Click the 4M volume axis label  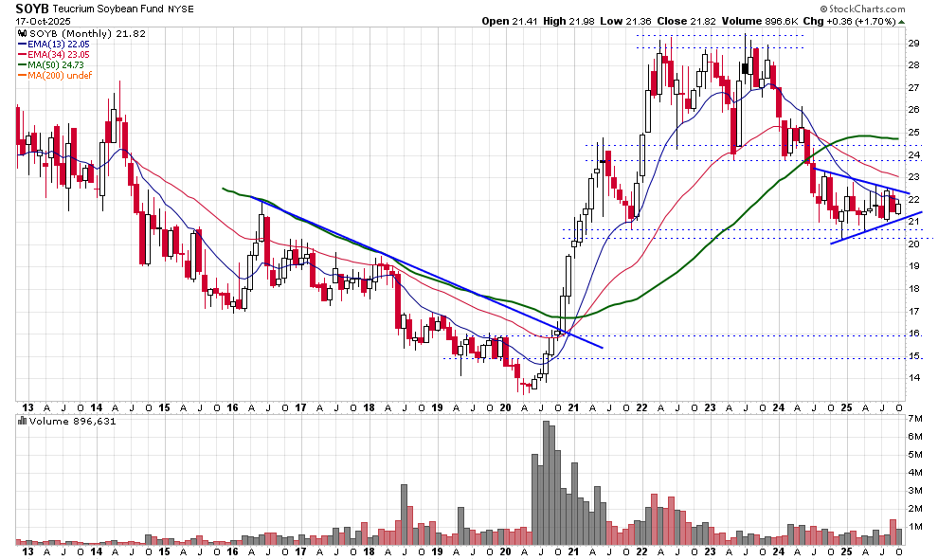click(915, 473)
